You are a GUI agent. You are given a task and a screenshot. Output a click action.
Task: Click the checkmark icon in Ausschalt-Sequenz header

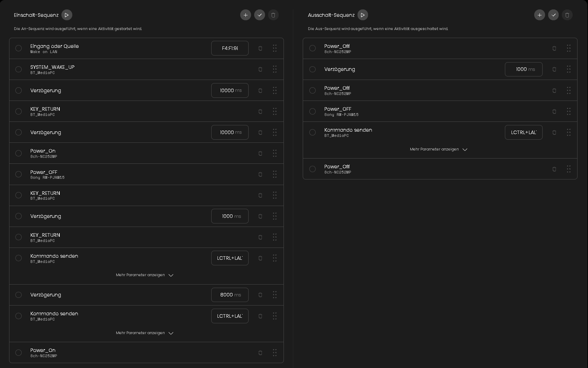pyautogui.click(x=553, y=15)
